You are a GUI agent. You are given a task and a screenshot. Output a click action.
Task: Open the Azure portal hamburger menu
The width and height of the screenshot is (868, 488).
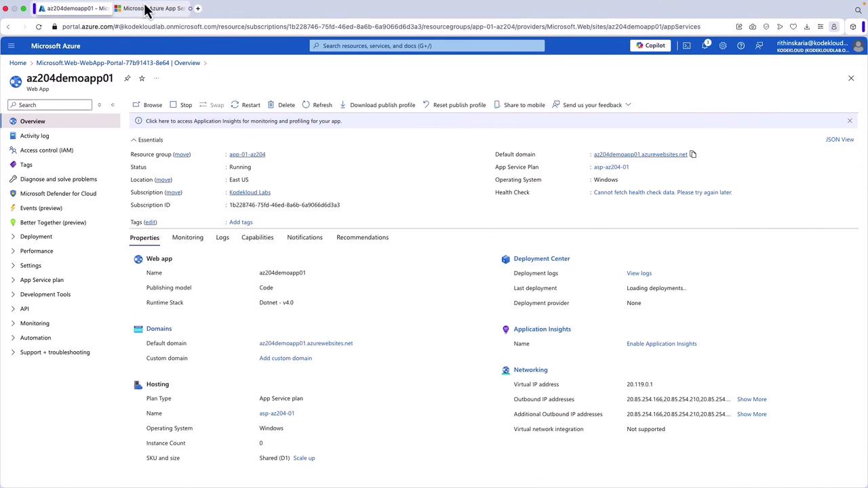11,45
